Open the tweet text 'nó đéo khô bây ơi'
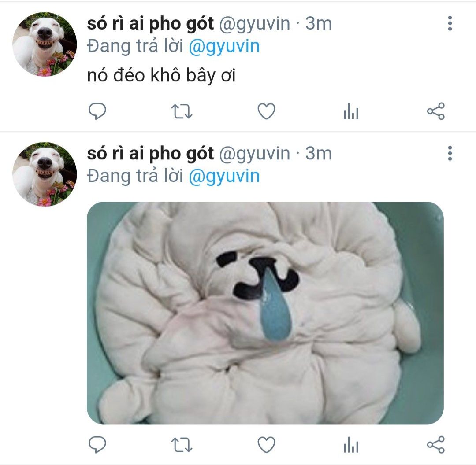The image size is (476, 465). [161, 75]
